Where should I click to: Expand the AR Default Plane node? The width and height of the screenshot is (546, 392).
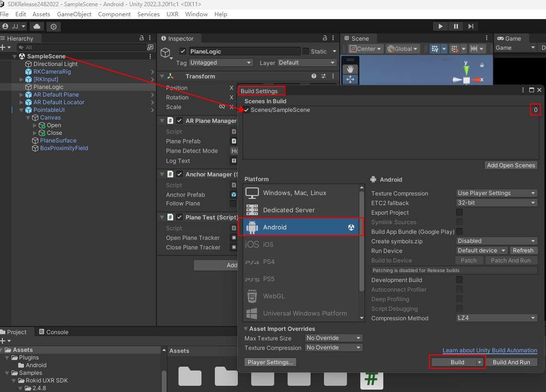(x=21, y=95)
